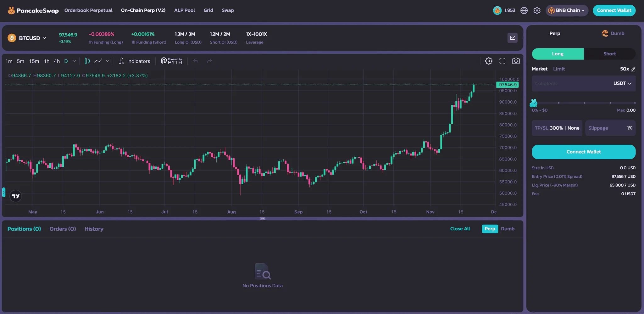This screenshot has width=644, height=314.
Task: Expand the BTCUSD pair selector
Action: point(27,38)
